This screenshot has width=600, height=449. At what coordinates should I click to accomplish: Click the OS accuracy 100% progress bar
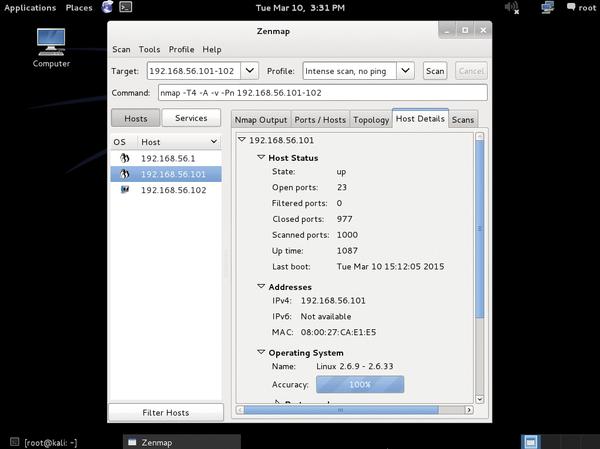tap(360, 384)
